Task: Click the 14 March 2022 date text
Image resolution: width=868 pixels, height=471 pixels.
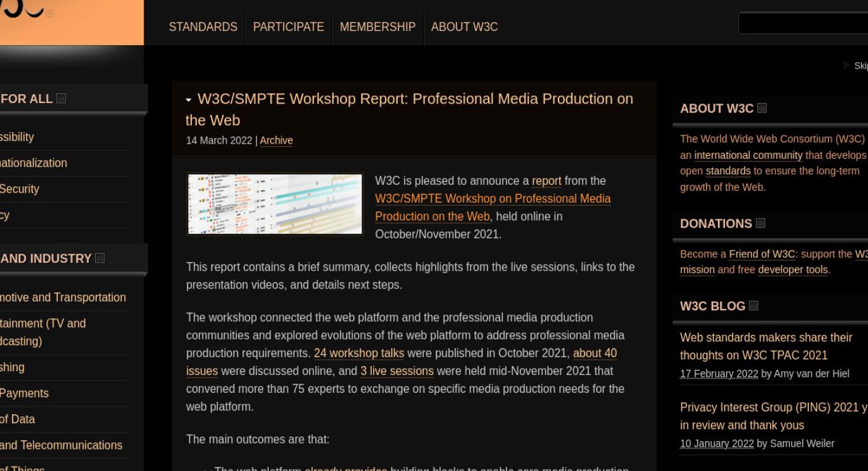Action: tap(219, 140)
